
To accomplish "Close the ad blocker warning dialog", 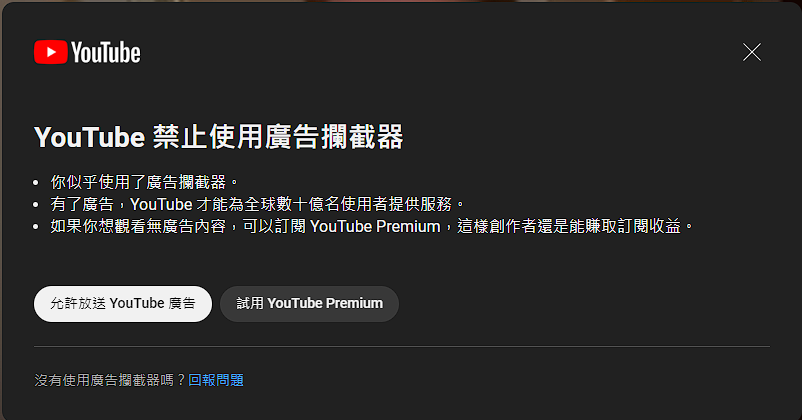I will pos(751,52).
